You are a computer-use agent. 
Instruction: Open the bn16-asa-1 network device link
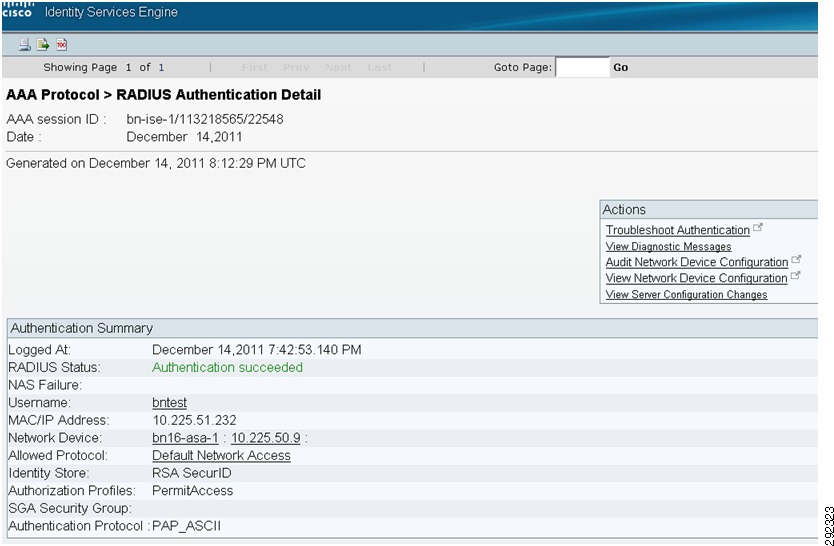(185, 438)
